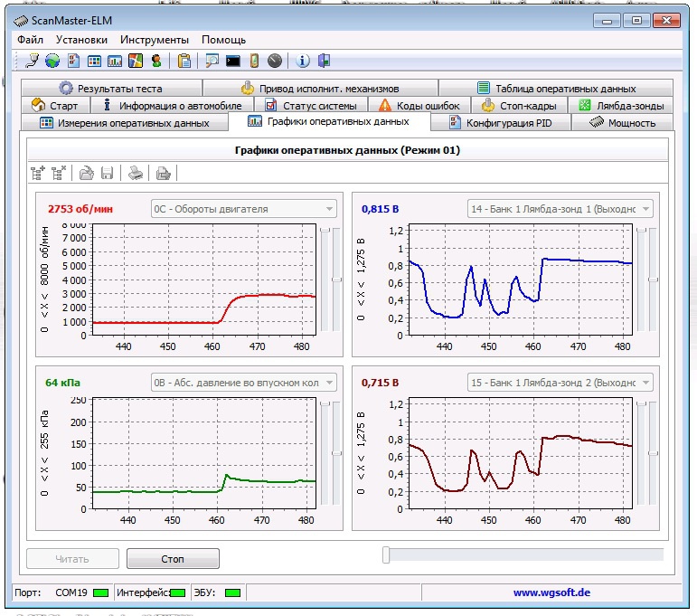Screen dimensions: 697x616
Task: Click the clipboard icon in main toolbar
Action: 184,61
